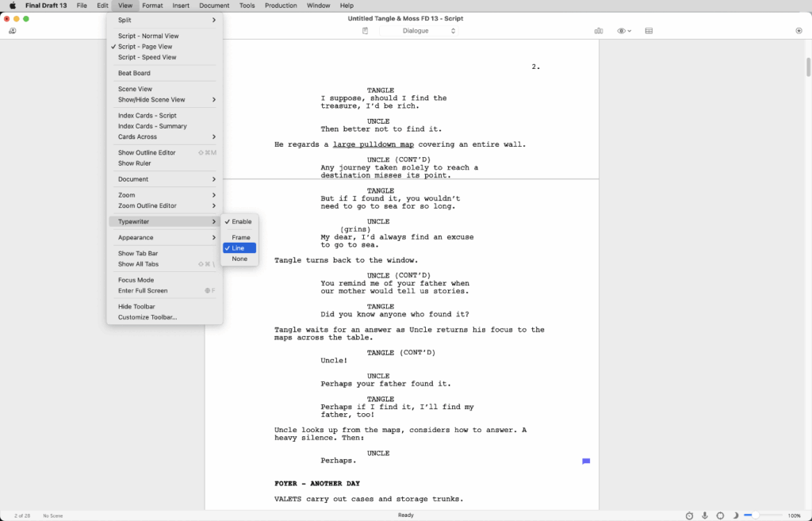Switch to Script - Normal View
Screen dimensions: 812x521
coord(147,35)
